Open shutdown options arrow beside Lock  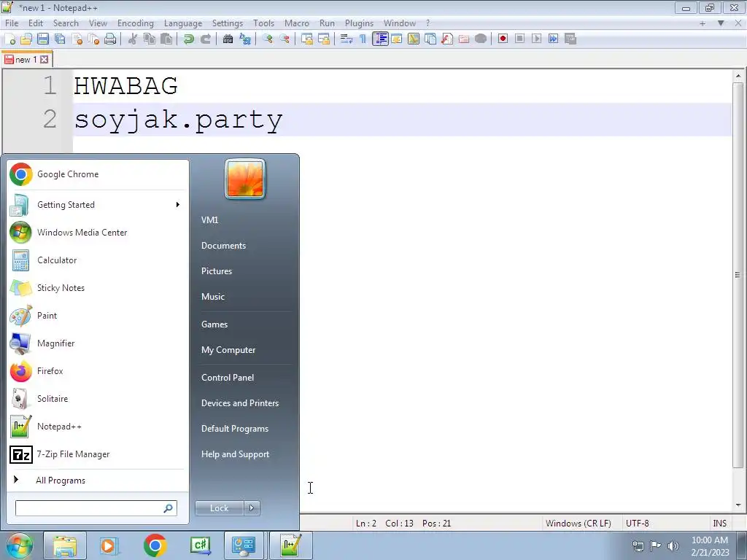coord(252,508)
